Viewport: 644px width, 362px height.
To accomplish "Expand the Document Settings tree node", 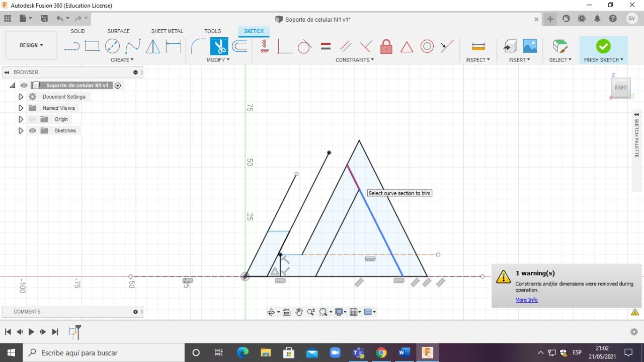I will (21, 97).
